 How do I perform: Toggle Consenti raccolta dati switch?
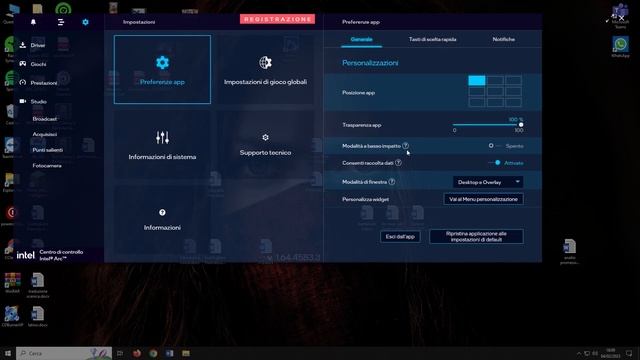(494, 162)
